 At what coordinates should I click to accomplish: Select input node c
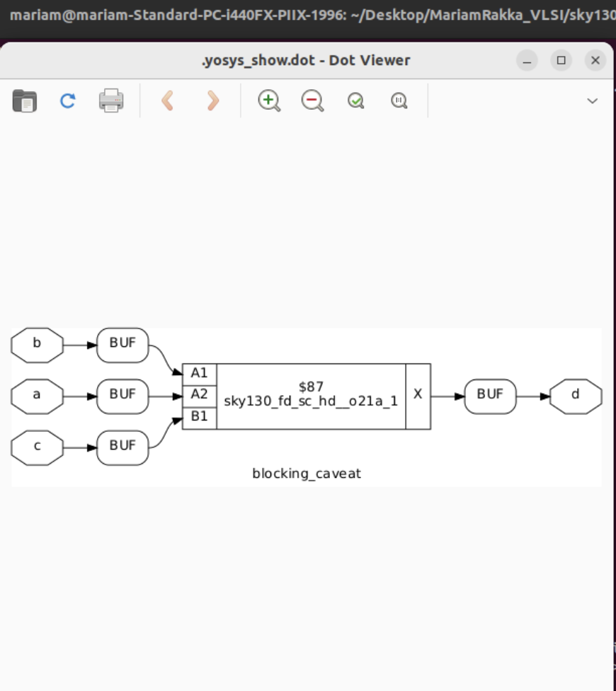pos(35,447)
